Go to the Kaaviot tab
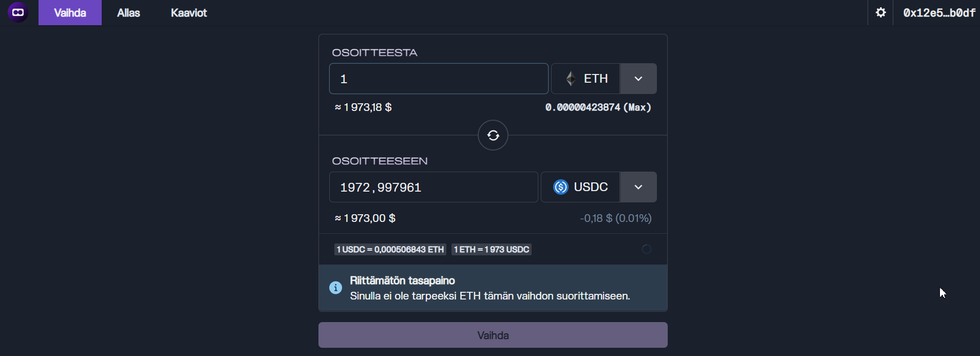Screen dimensions: 980x356 189,13
